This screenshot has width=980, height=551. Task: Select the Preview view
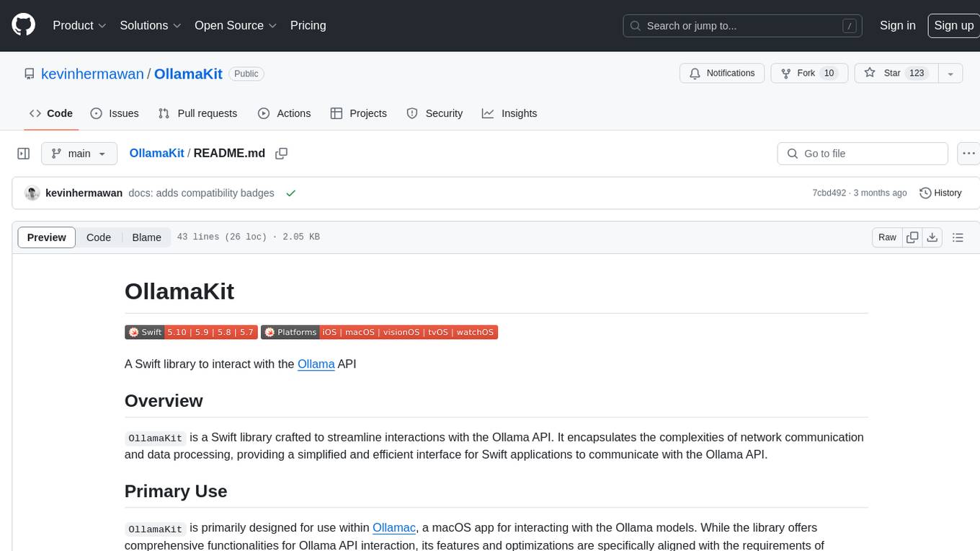[47, 237]
